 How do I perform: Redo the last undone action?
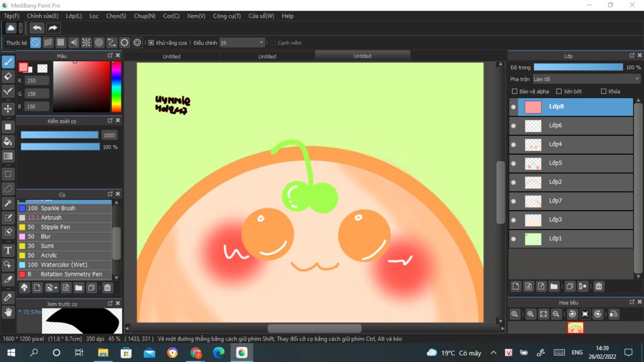[53, 28]
